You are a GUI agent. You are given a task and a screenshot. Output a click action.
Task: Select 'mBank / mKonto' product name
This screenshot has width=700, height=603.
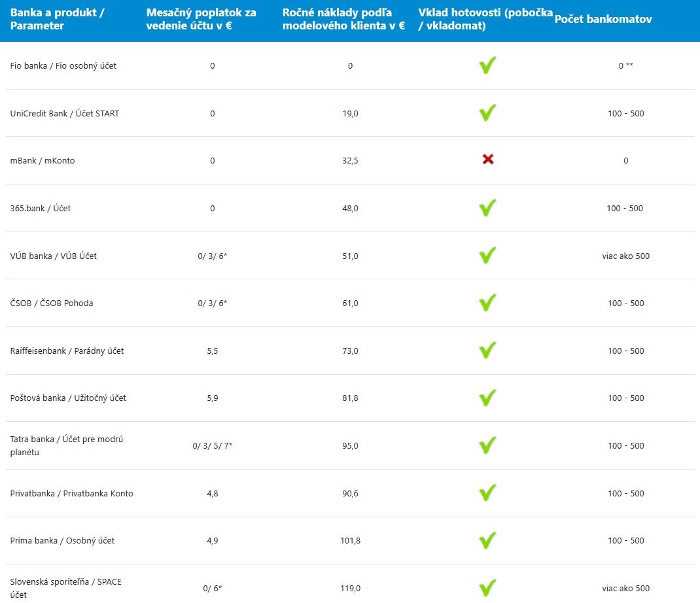click(x=43, y=160)
